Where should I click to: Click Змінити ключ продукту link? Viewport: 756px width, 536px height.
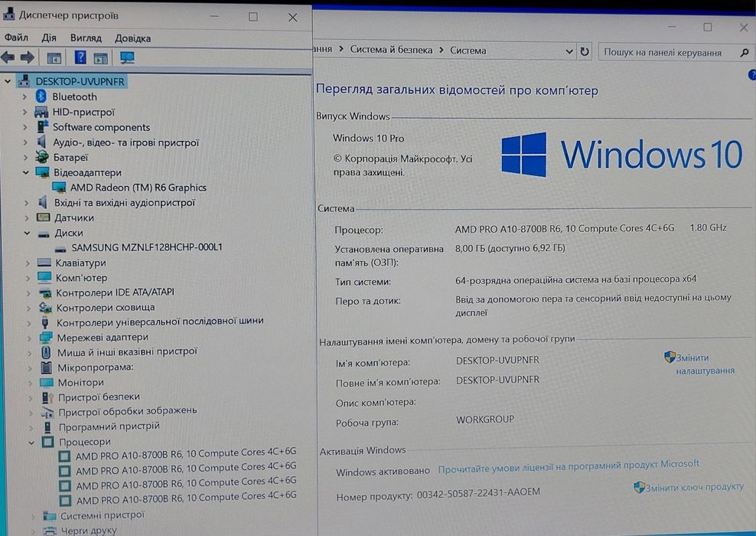point(694,487)
